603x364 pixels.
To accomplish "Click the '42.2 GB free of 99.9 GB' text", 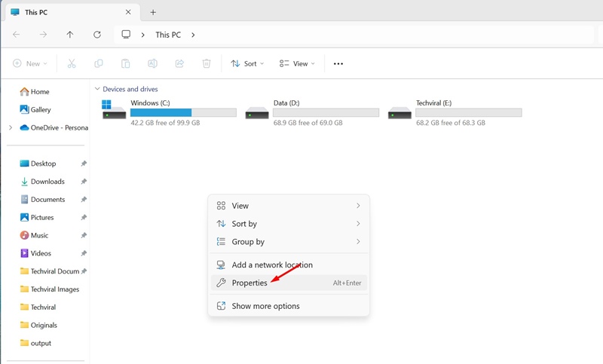I will tap(165, 123).
